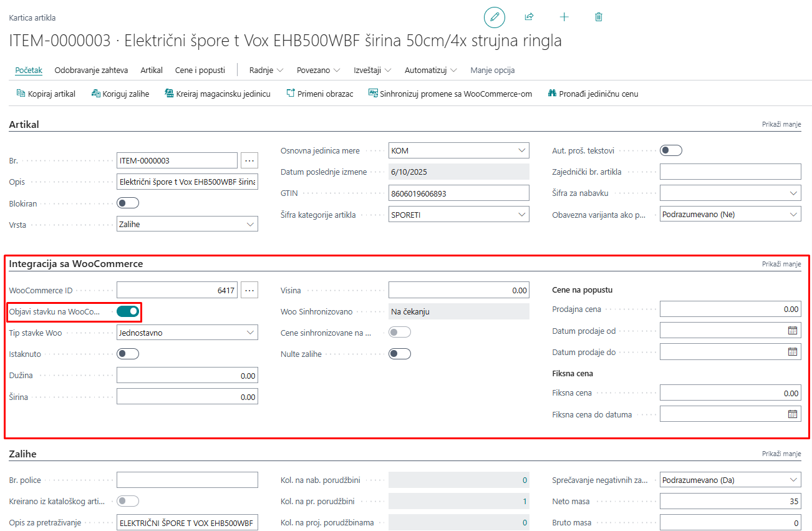
Task: Click Kopiraj artikal action
Action: click(x=46, y=94)
